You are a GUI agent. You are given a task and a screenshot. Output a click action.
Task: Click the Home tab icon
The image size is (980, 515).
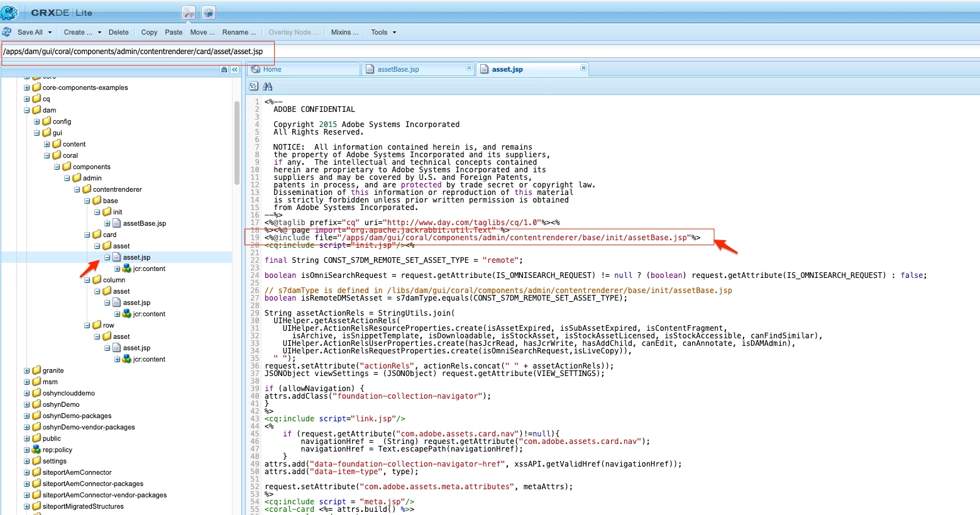pyautogui.click(x=256, y=69)
